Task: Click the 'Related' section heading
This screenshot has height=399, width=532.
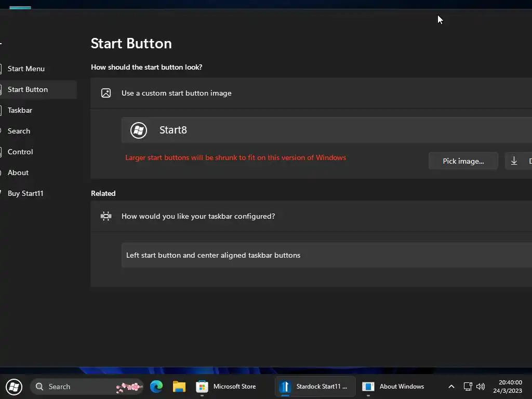Action: tap(103, 193)
